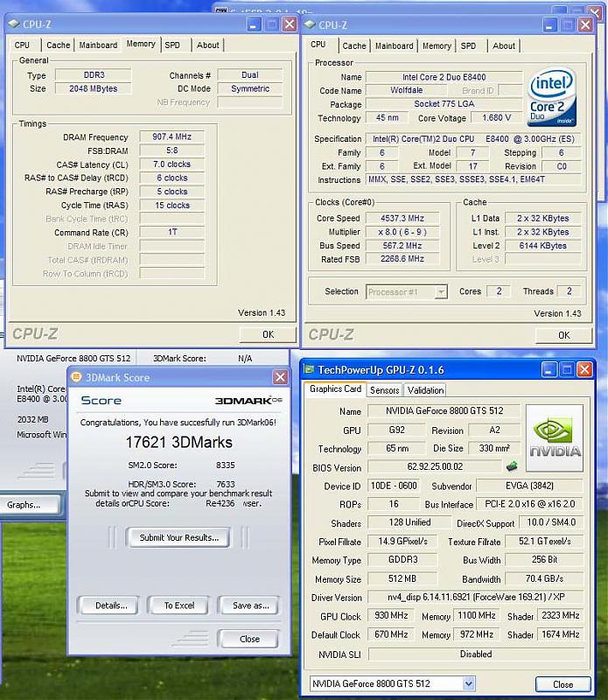Click the BIOS Version field 62.92.25.00.02

(435, 467)
